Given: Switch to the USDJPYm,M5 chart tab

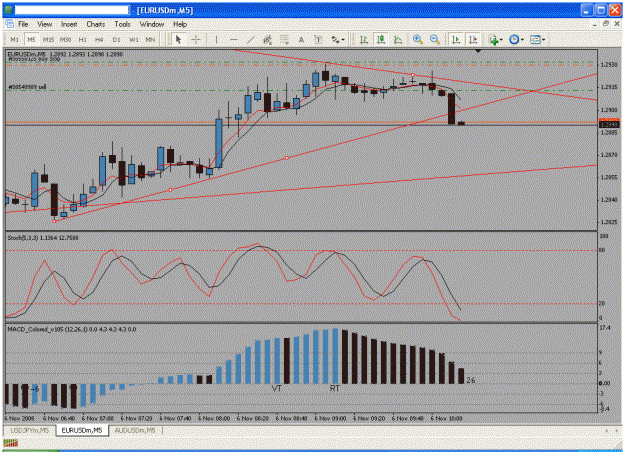Looking at the screenshot, I should (x=29, y=430).
